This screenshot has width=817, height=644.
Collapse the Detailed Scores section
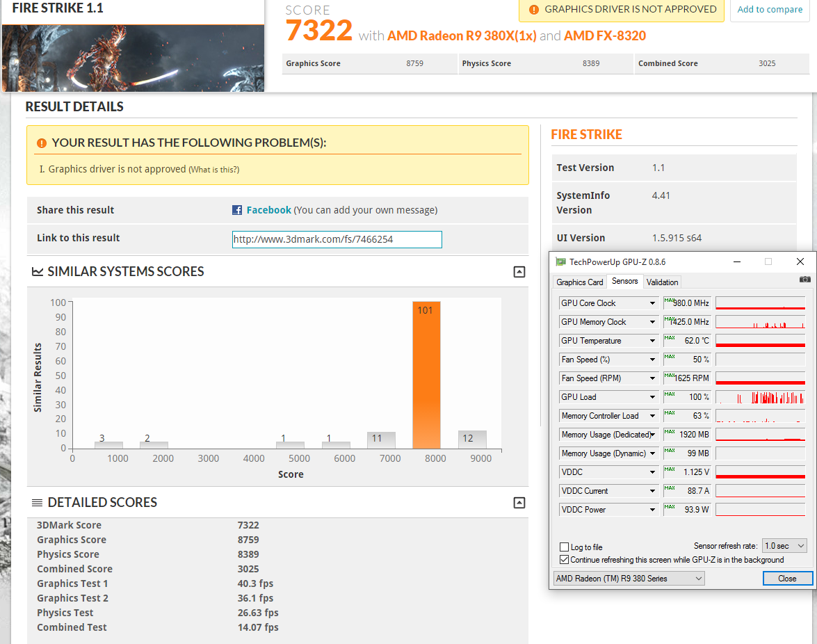(519, 503)
